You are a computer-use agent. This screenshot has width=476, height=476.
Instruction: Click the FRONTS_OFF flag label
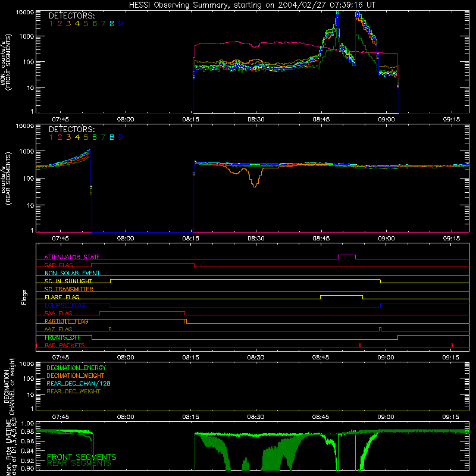coord(62,337)
